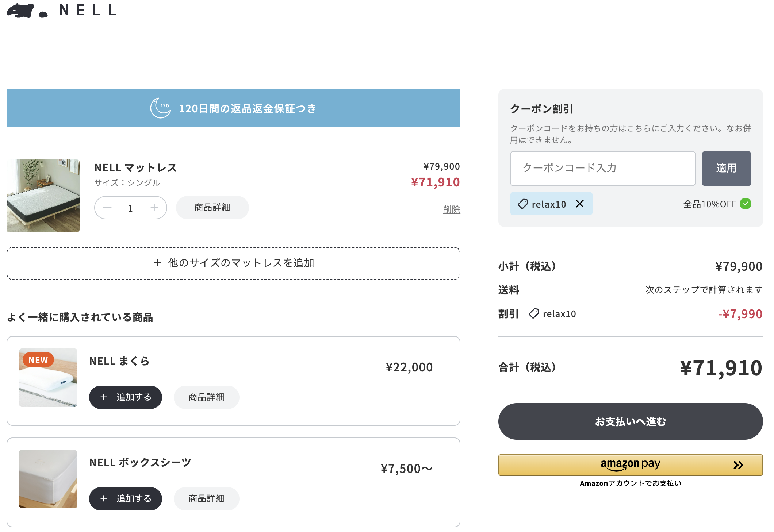774x532 pixels.
Task: Focus the クーポンコード入力 coupon field
Action: point(603,168)
